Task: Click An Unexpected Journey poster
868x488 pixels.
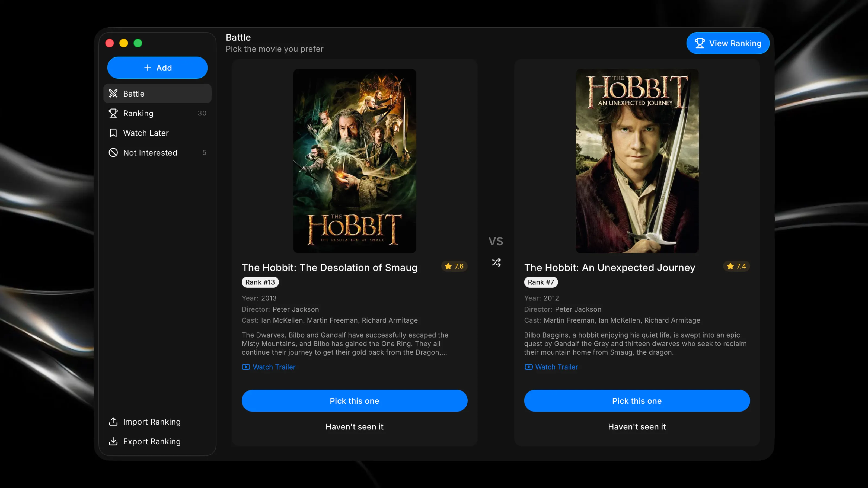Action: click(637, 161)
